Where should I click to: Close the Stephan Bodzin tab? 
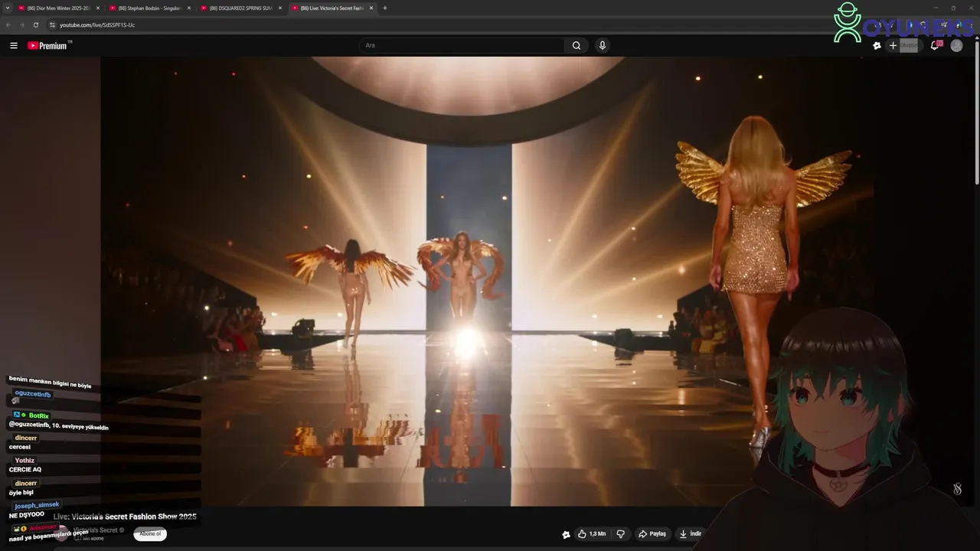189,8
